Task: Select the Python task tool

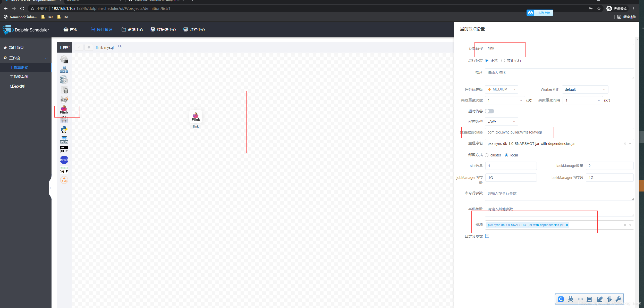Action: pos(64,130)
